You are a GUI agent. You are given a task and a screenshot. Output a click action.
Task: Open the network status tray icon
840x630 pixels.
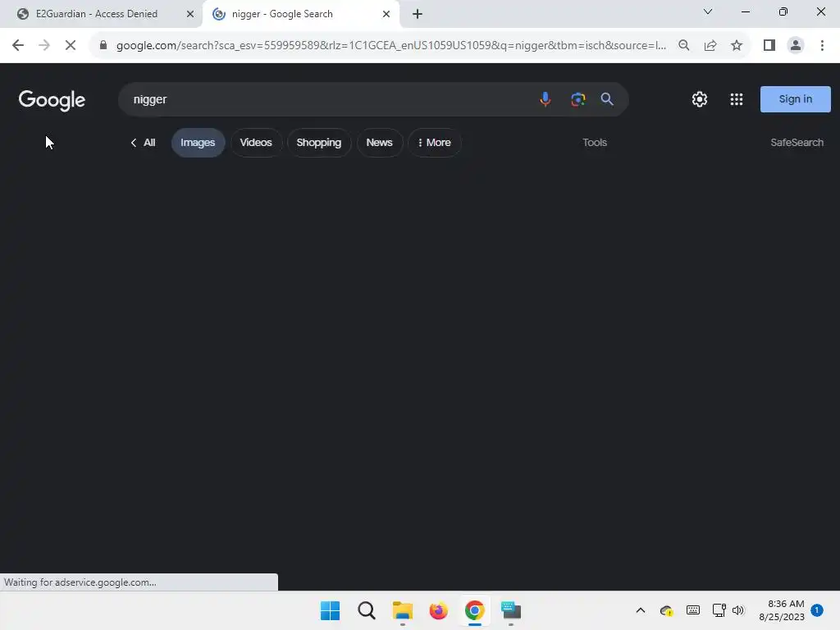point(719,610)
